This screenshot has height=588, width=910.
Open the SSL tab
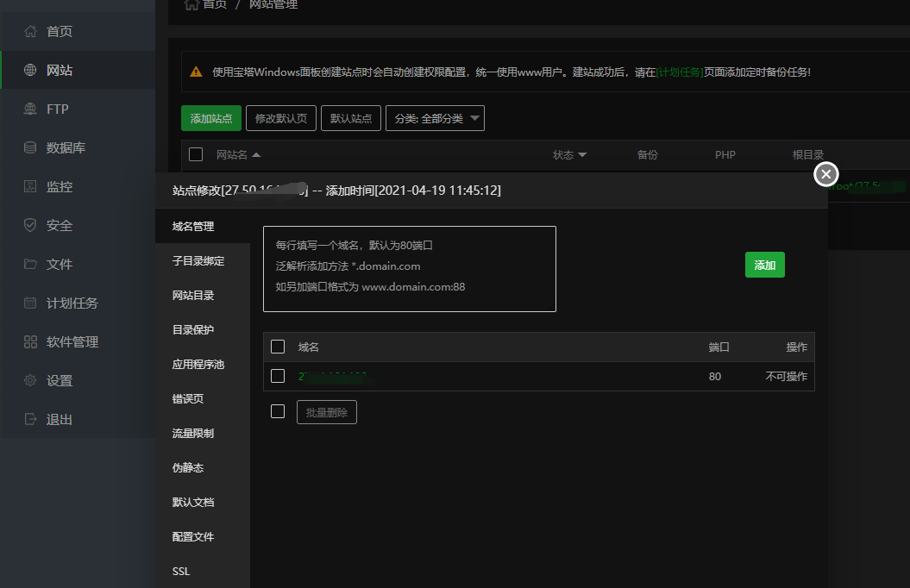click(203, 571)
